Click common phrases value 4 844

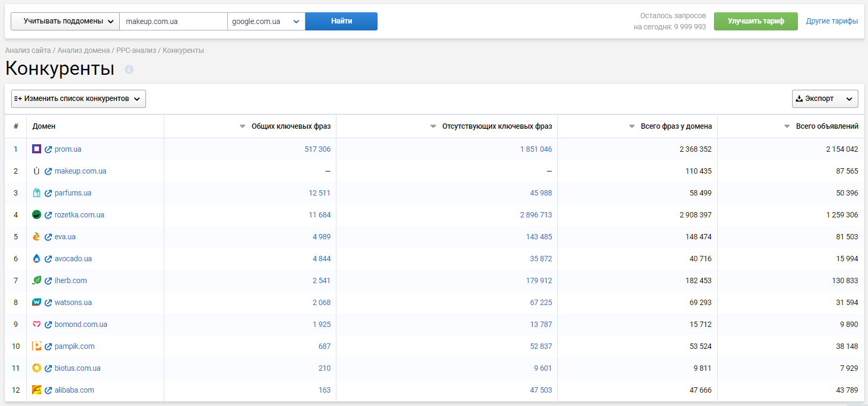click(321, 259)
